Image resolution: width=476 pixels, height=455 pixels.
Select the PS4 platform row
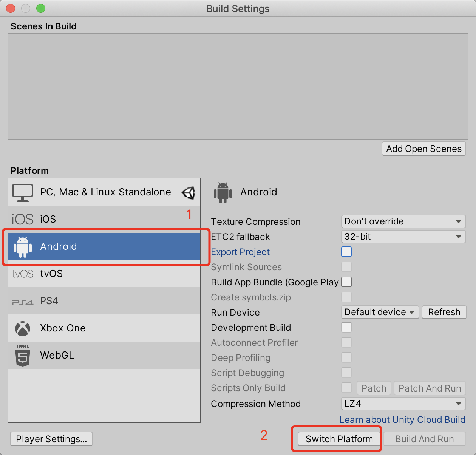coord(104,301)
